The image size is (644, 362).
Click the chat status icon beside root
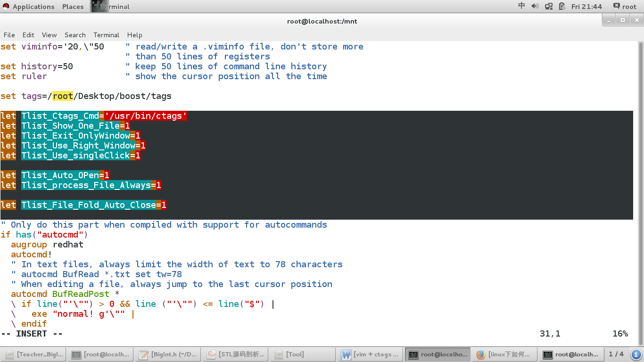[x=616, y=6]
